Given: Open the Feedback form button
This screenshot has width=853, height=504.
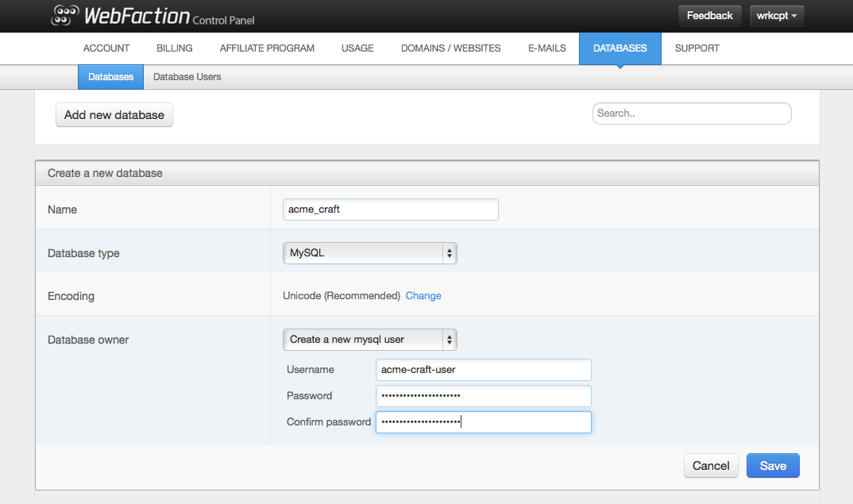Looking at the screenshot, I should [x=709, y=16].
